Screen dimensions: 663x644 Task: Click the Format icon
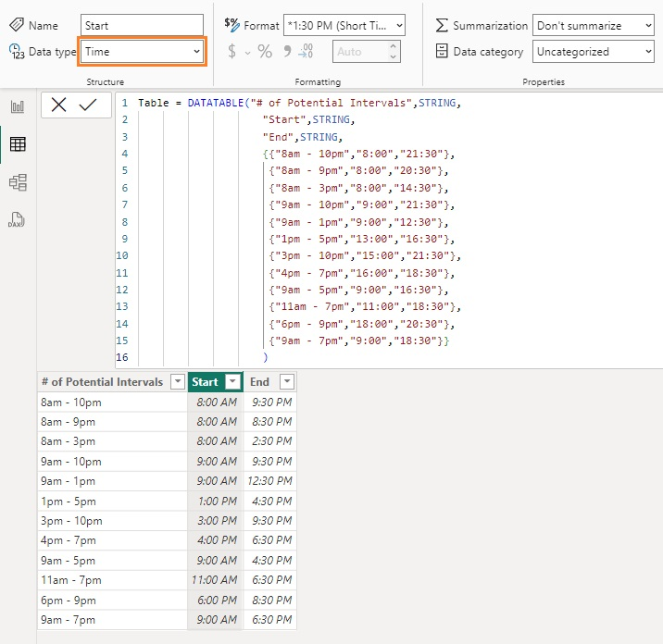coord(231,24)
